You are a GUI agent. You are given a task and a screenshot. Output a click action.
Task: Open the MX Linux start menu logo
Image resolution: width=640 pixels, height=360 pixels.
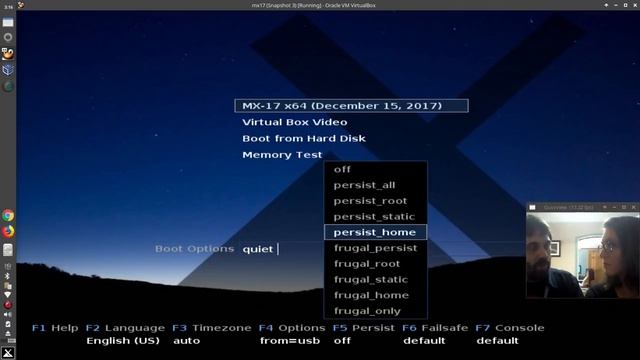pos(8,352)
